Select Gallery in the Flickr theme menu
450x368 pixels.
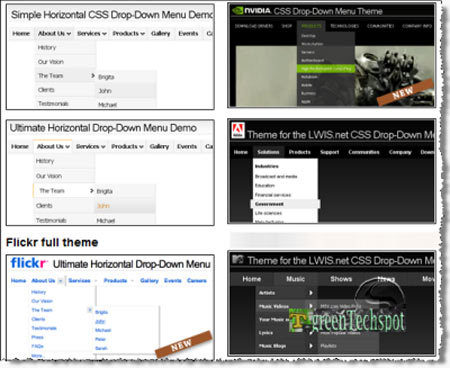[x=149, y=281]
